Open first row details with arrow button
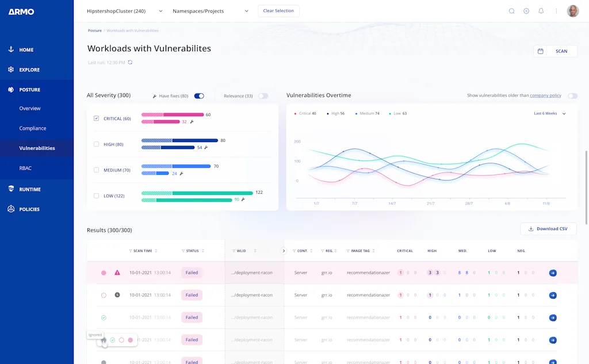Image resolution: width=589 pixels, height=364 pixels. (x=553, y=273)
